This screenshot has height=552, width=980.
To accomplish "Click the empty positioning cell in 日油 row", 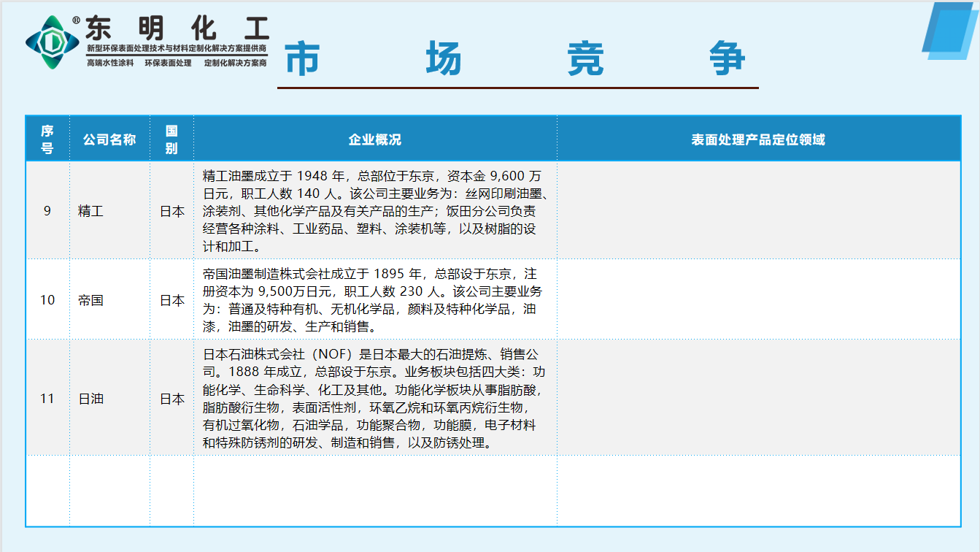I will [x=759, y=398].
